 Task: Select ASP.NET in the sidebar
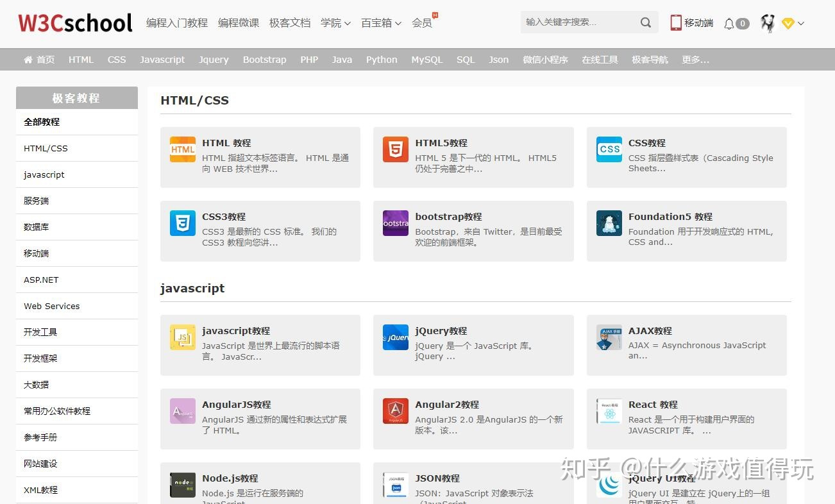point(77,280)
